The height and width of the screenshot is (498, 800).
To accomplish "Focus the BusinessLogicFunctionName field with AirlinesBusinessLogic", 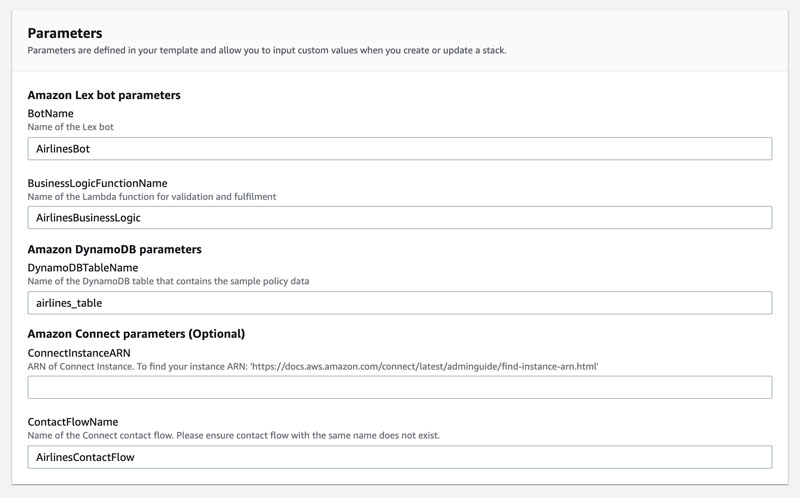I will [399, 218].
